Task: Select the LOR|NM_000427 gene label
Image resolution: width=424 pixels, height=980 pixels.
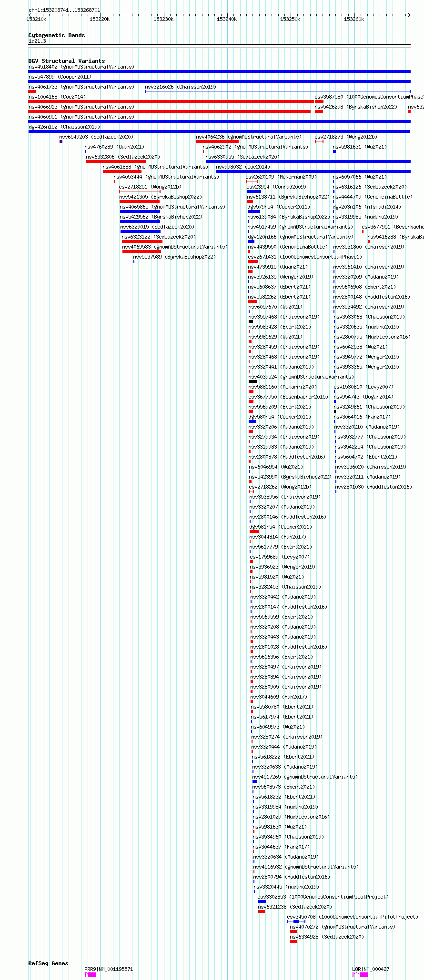Action: pyautogui.click(x=371, y=969)
